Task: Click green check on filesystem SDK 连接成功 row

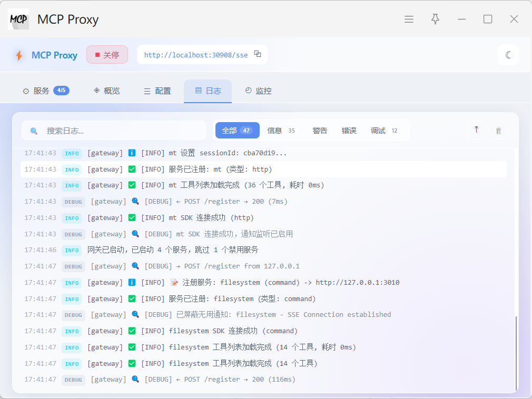Action: pos(132,331)
